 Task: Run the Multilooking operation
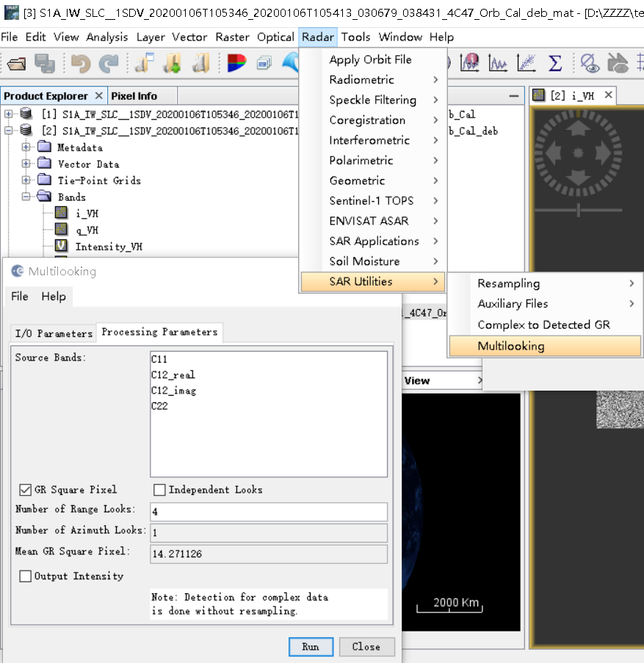(x=311, y=647)
